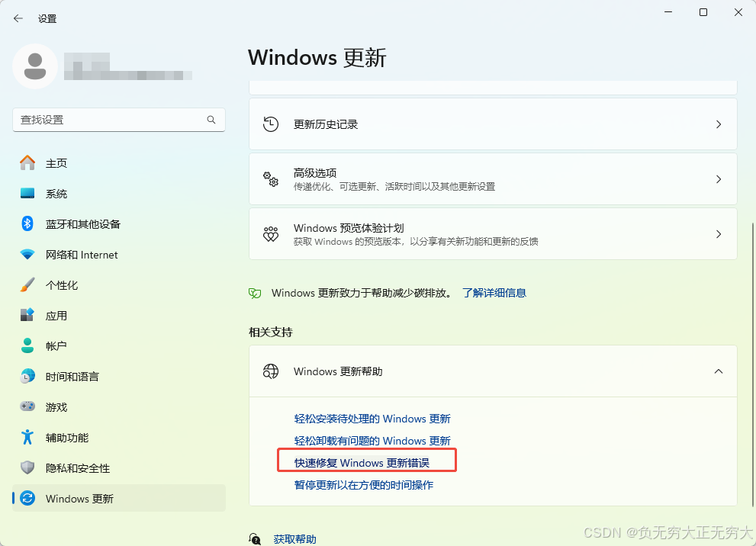Open the 了解详细信息 link
The height and width of the screenshot is (546, 756).
click(x=494, y=293)
